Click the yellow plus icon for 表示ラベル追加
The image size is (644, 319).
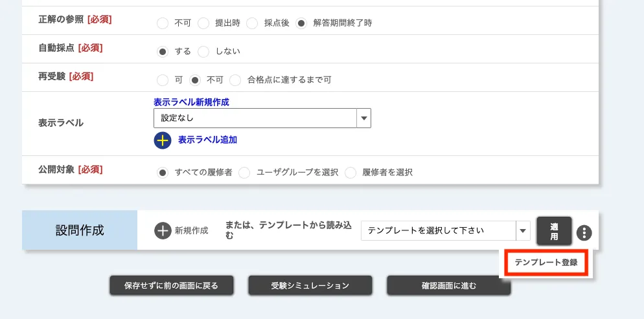tap(163, 140)
